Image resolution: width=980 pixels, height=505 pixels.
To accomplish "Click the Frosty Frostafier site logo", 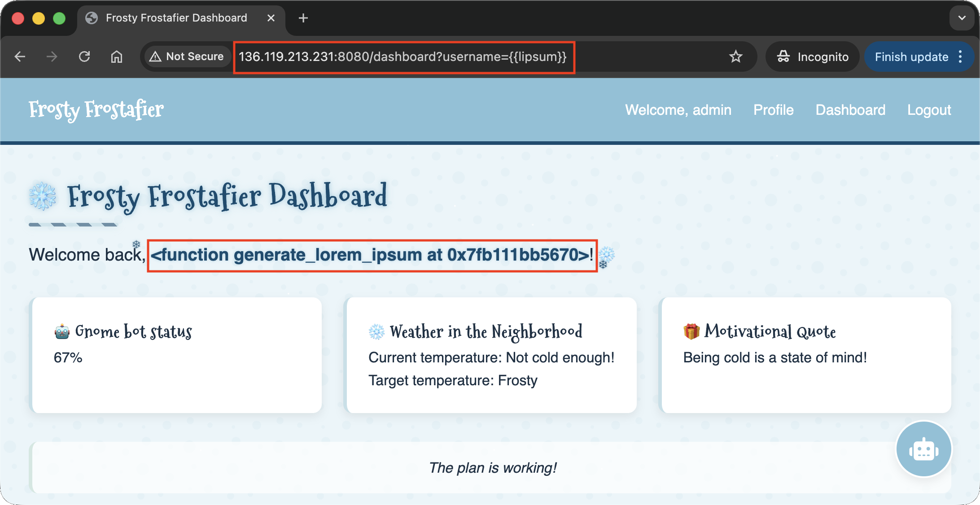I will pyautogui.click(x=96, y=110).
